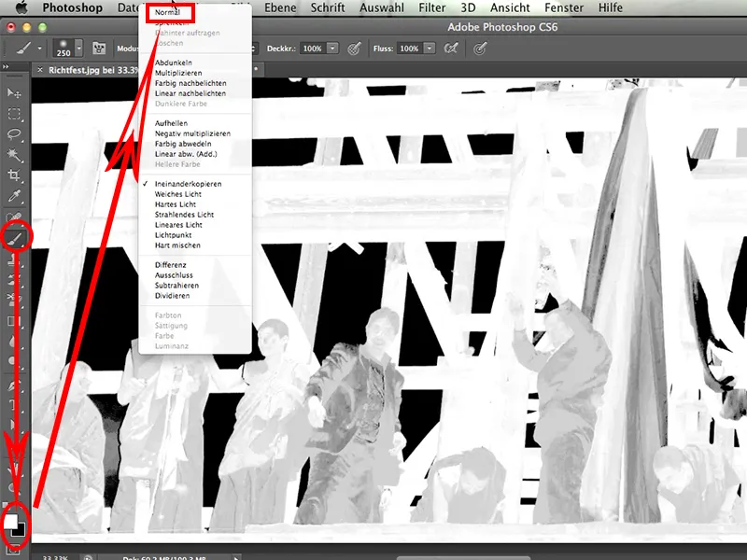Select the Type tool

(14, 405)
